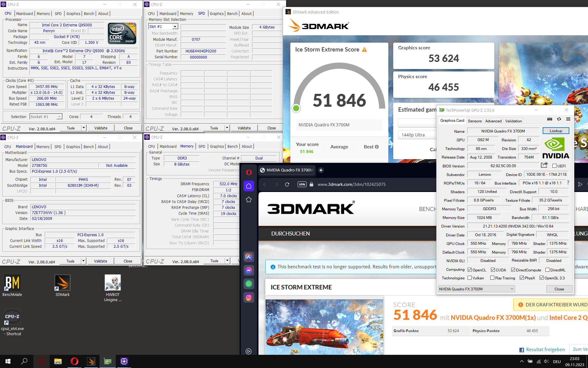Click Windows Start button

point(8,362)
